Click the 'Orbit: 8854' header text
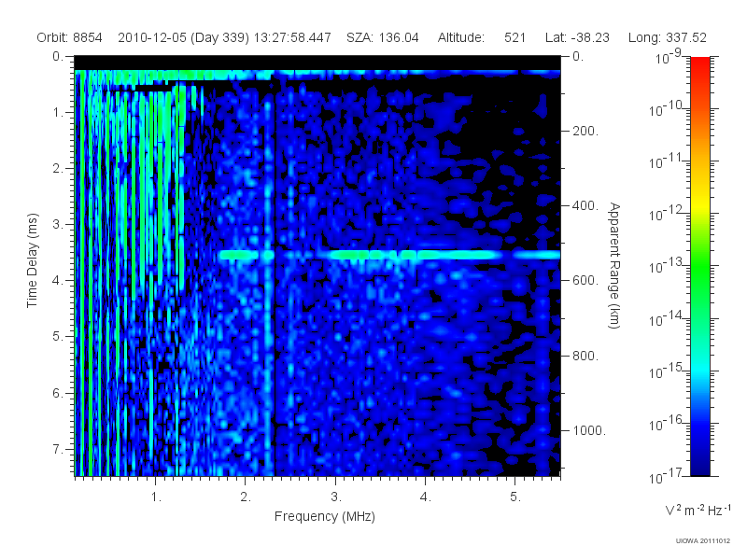This screenshot has width=747, height=560. tap(69, 37)
